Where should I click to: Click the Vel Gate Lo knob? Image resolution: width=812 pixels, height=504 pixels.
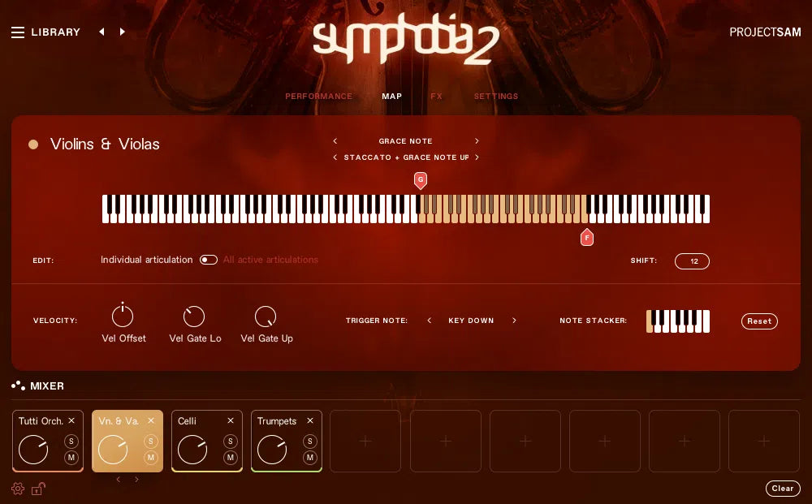(x=194, y=317)
